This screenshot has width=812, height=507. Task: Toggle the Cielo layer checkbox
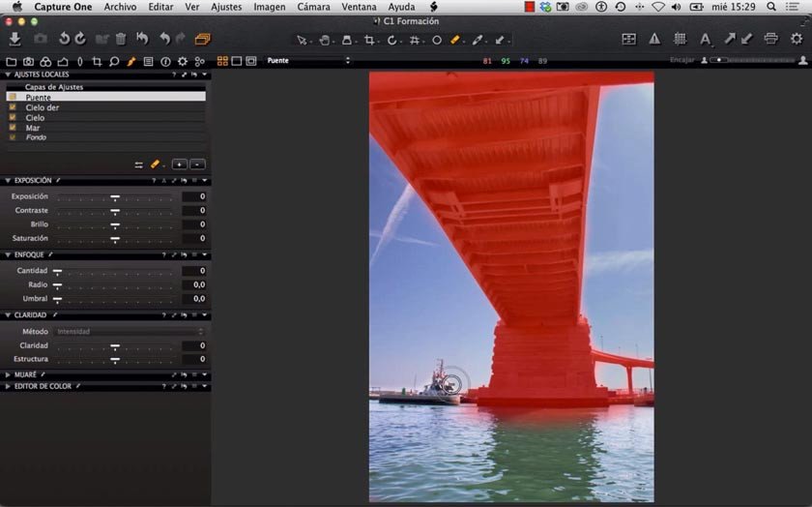click(x=13, y=117)
